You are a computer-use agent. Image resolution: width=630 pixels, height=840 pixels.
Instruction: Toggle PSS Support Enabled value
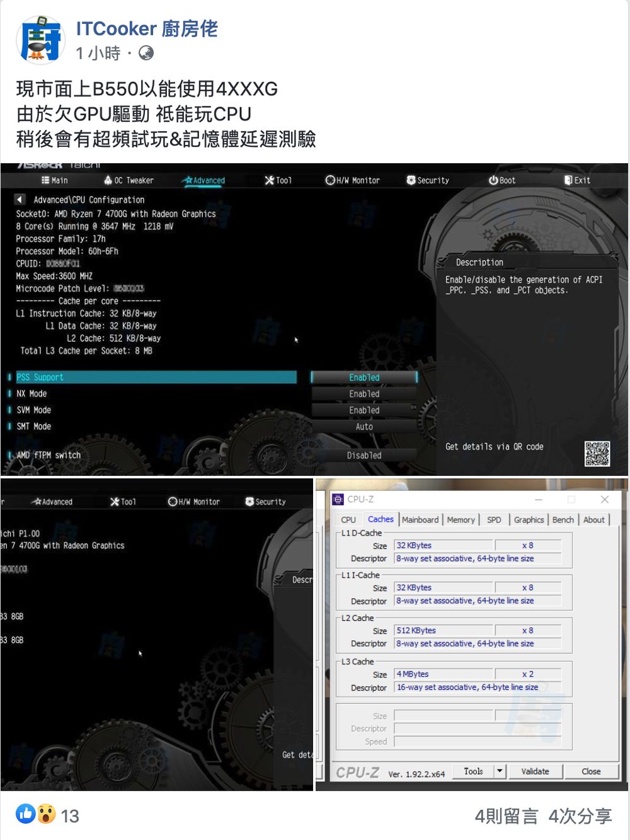364,377
